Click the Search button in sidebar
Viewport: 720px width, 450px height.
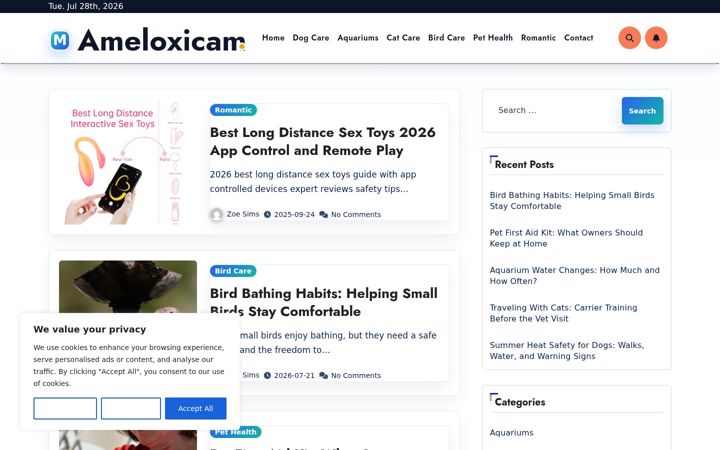coord(642,111)
